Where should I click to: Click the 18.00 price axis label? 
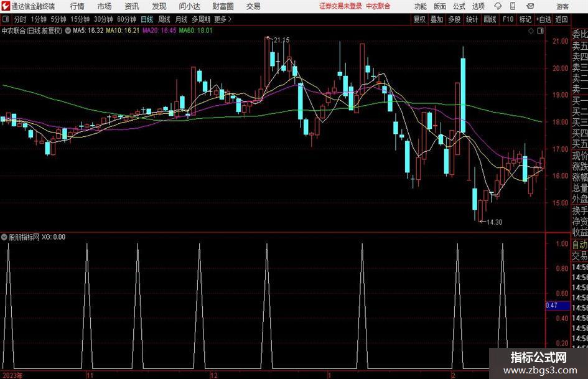[560, 122]
